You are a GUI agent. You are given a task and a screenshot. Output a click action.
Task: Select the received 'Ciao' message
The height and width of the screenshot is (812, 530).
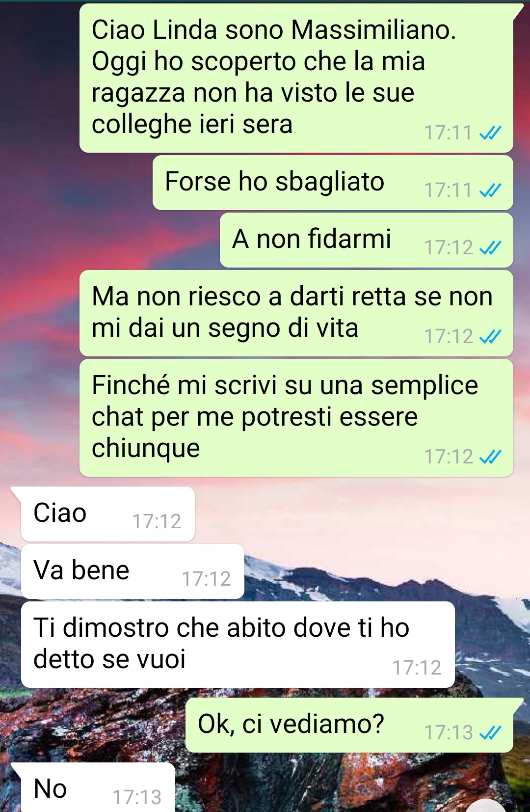click(108, 514)
